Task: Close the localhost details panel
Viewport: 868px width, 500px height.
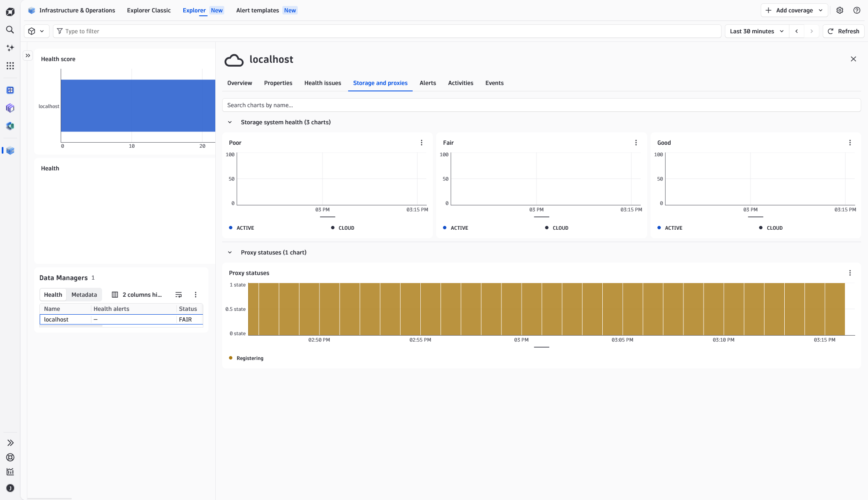Action: (x=853, y=59)
